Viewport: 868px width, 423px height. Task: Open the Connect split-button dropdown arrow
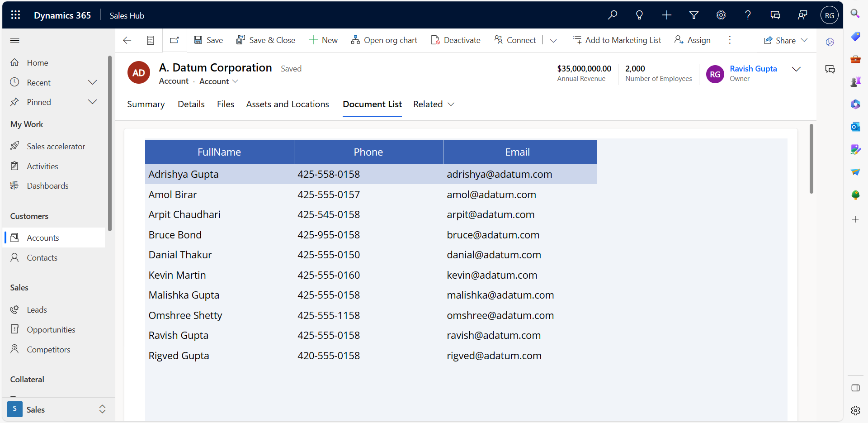pyautogui.click(x=553, y=40)
